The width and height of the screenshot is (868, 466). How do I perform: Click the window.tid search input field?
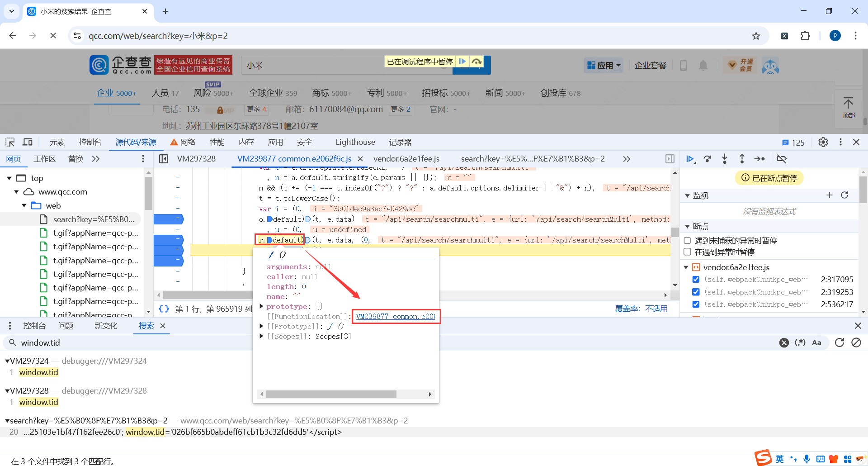point(398,342)
